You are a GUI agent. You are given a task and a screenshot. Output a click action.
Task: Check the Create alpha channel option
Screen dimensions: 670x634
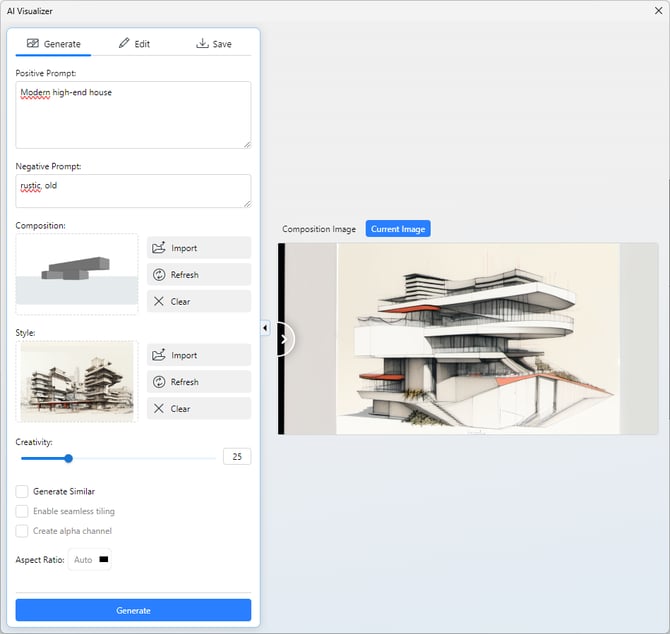click(x=22, y=531)
